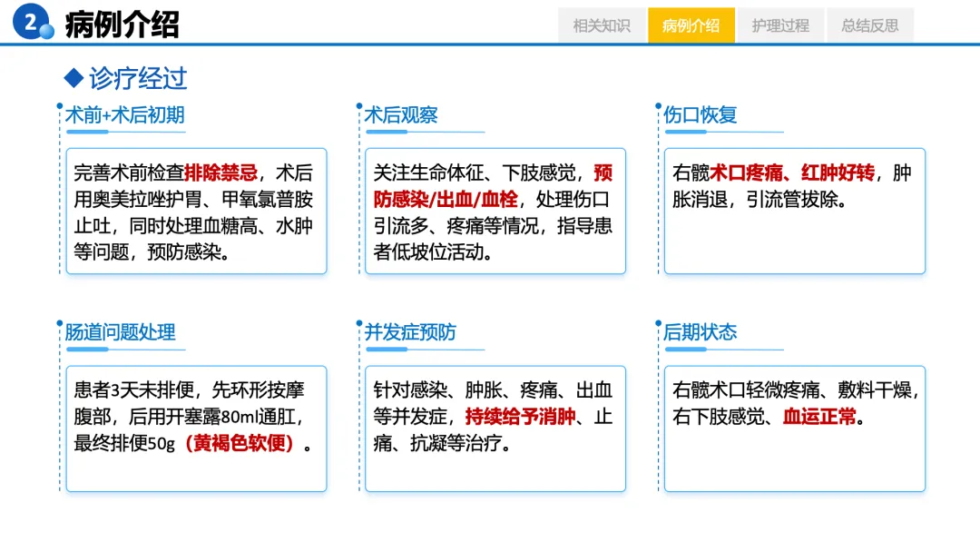980x552 pixels.
Task: Click the 术后观察 section heading
Action: [401, 115]
